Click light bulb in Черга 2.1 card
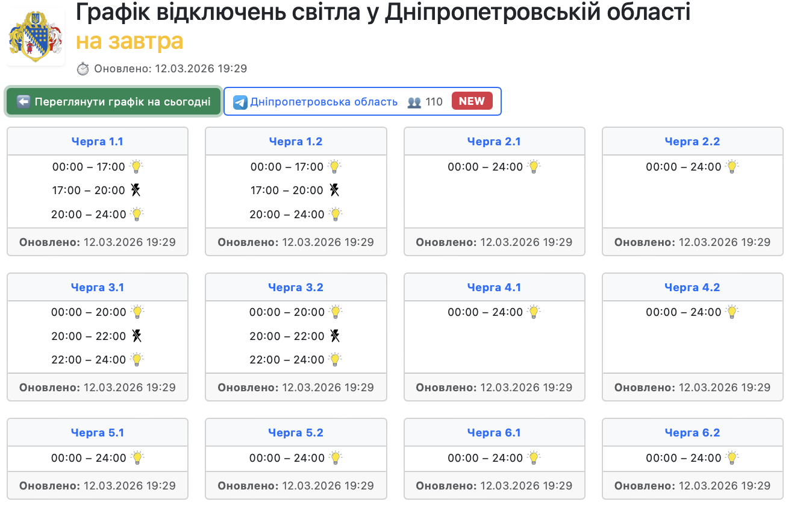The image size is (812, 510). pyautogui.click(x=534, y=166)
